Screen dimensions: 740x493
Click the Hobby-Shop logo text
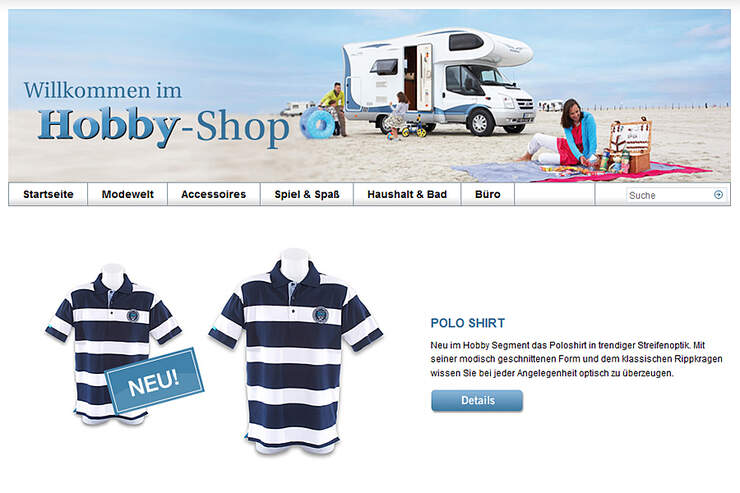[x=163, y=126]
